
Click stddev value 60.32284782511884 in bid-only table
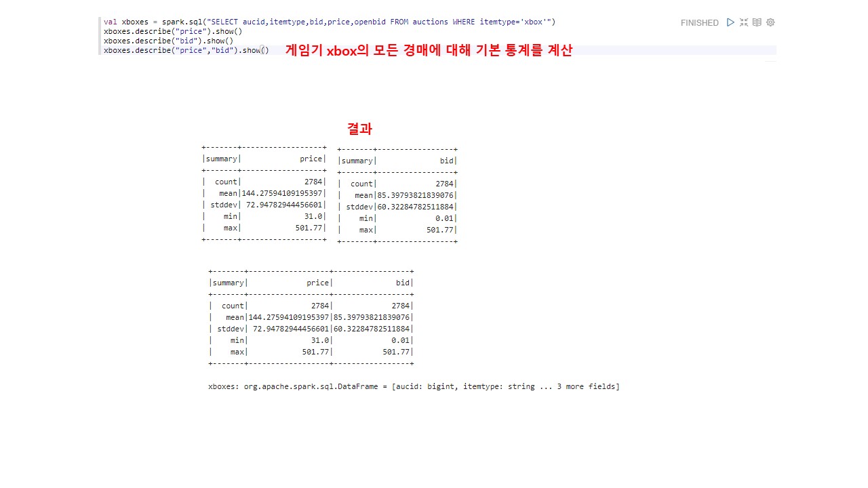tap(416, 207)
